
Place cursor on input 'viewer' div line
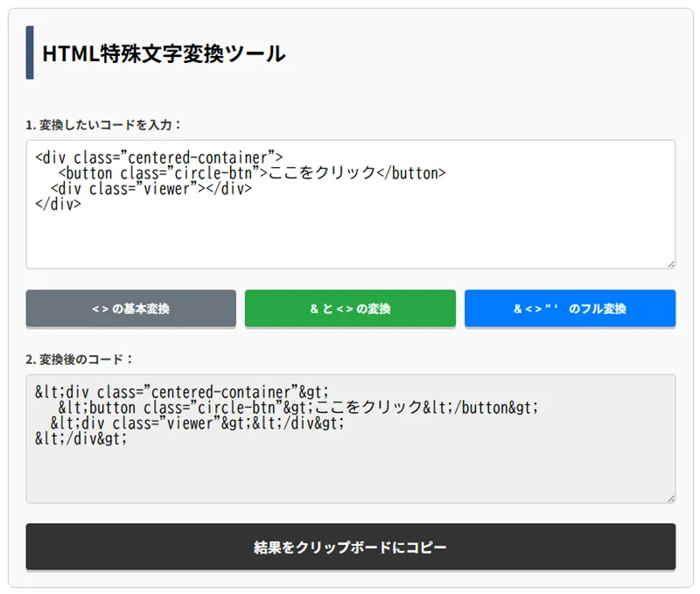150,189
